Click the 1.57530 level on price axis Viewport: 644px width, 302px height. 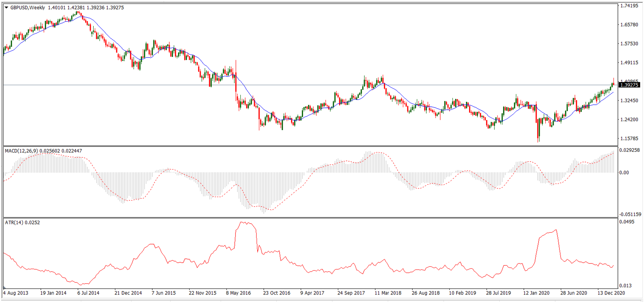[629, 44]
